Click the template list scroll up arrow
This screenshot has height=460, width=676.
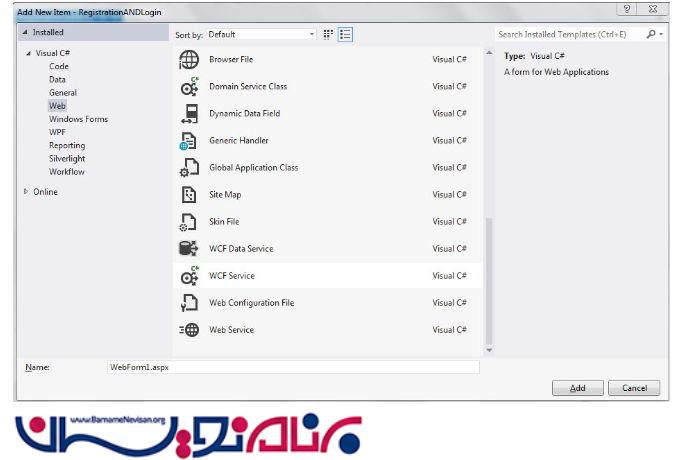[489, 53]
